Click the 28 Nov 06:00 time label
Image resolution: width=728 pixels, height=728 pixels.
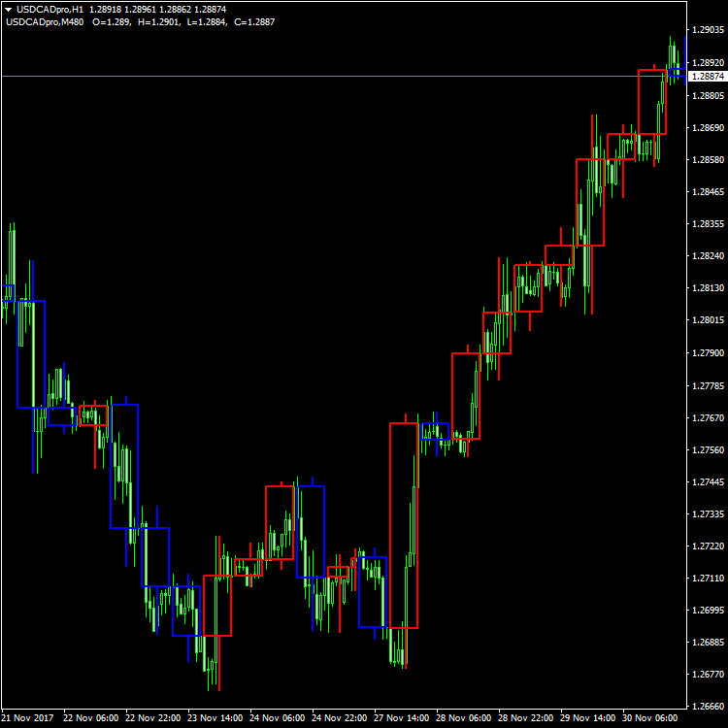pyautogui.click(x=464, y=717)
